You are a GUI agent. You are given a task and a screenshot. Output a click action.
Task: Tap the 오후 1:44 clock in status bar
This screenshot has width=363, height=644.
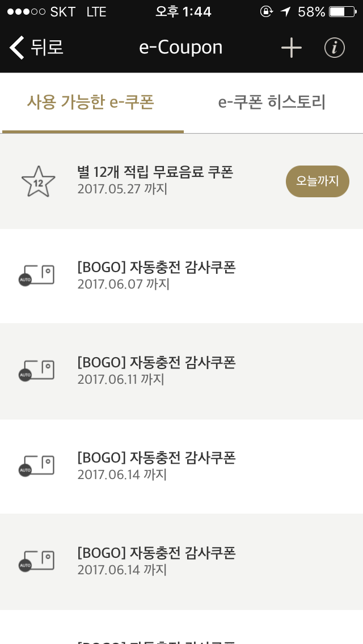(x=183, y=12)
